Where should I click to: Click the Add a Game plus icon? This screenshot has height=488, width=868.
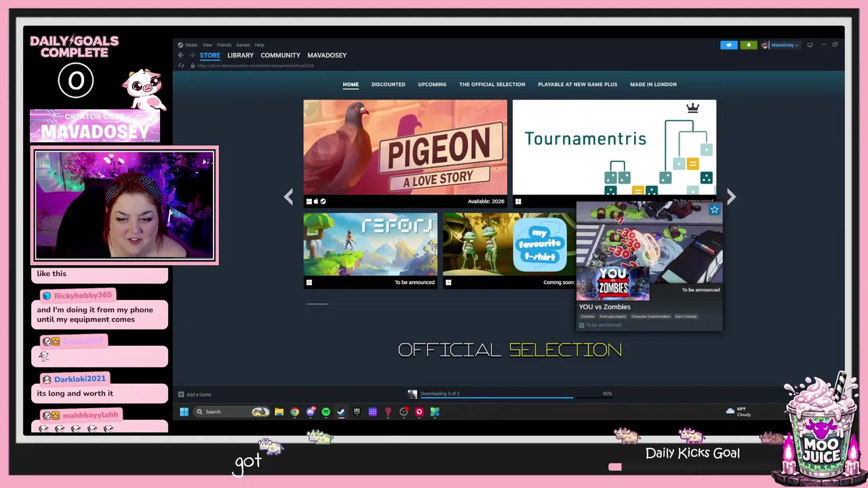[181, 394]
